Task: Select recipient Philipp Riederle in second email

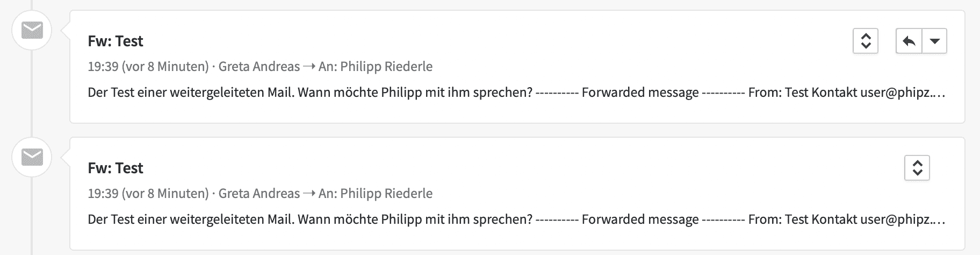Action: 386,194
